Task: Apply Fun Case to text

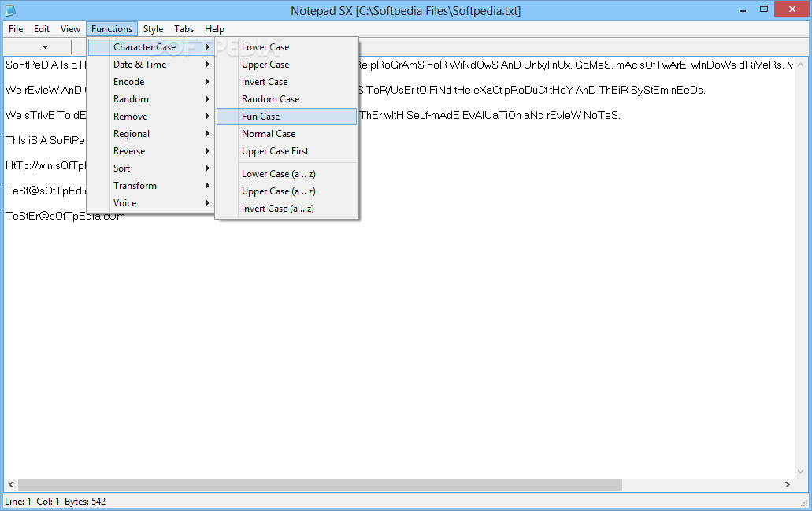Action: point(287,117)
